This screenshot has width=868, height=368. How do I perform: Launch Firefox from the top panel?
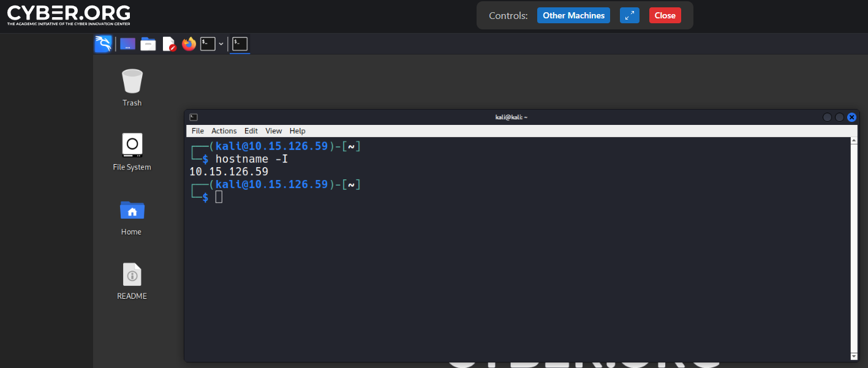[x=189, y=44]
